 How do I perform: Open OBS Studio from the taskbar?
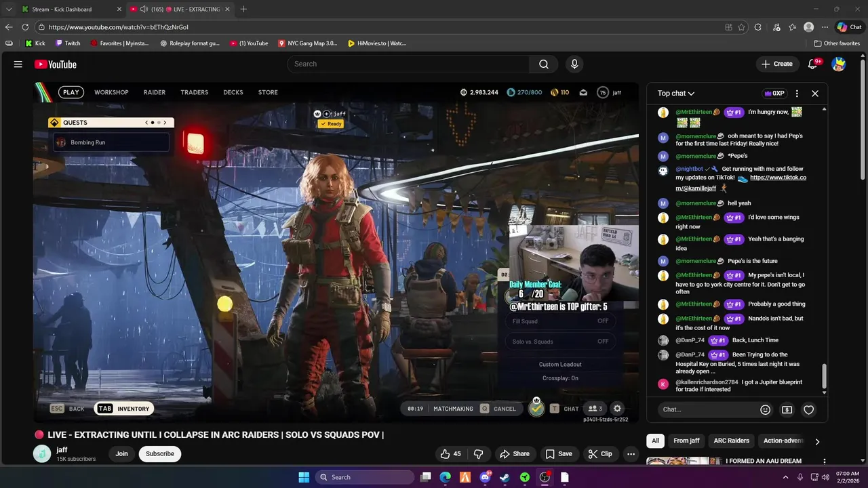(x=545, y=477)
